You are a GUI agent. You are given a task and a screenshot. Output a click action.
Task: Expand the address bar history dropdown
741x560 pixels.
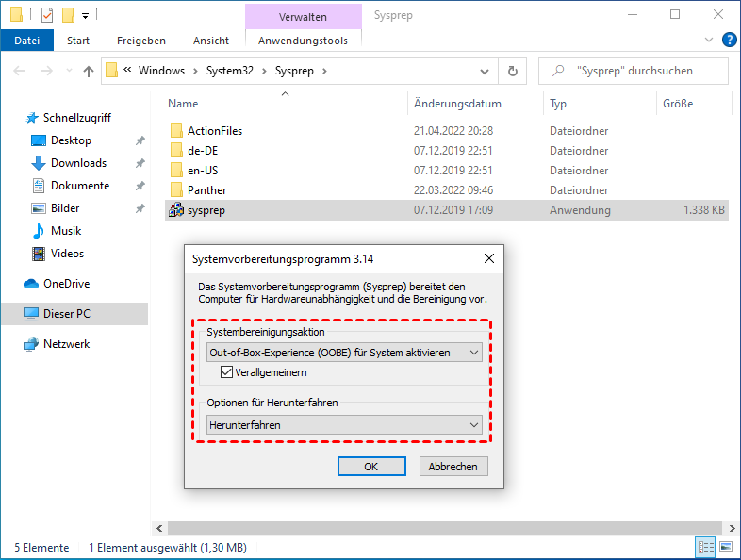point(485,71)
